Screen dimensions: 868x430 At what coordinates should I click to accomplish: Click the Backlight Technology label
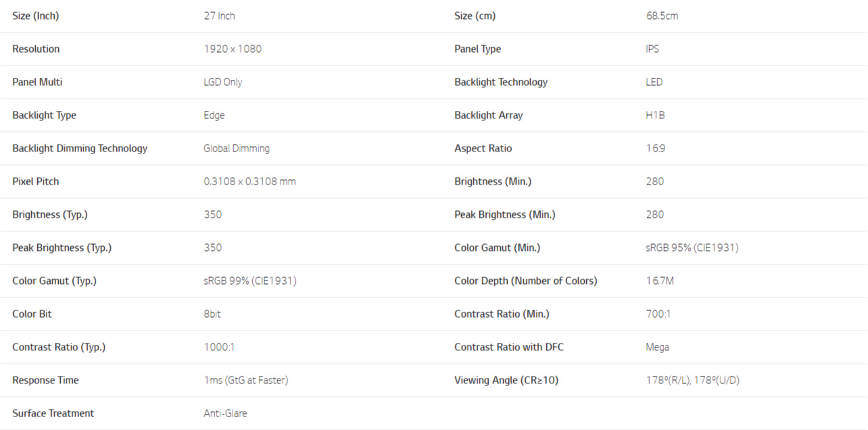coord(501,82)
